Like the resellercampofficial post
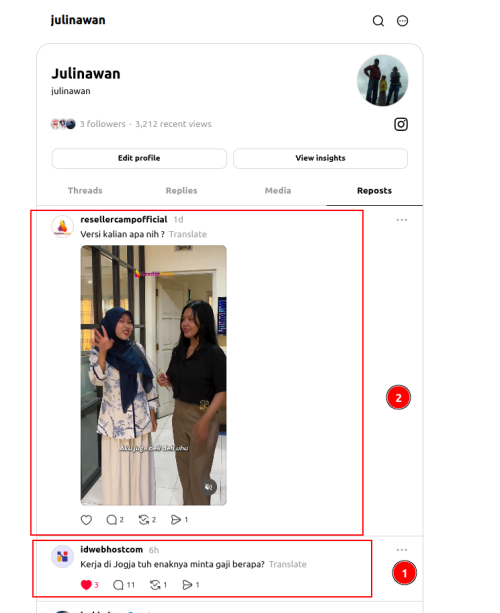Viewport: 500px width, 613px height. pyautogui.click(x=86, y=520)
